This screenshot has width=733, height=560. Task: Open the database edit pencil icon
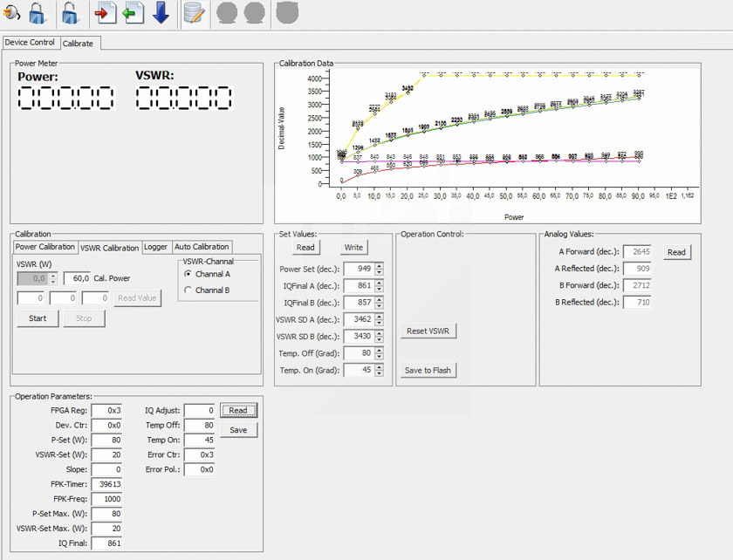point(195,13)
